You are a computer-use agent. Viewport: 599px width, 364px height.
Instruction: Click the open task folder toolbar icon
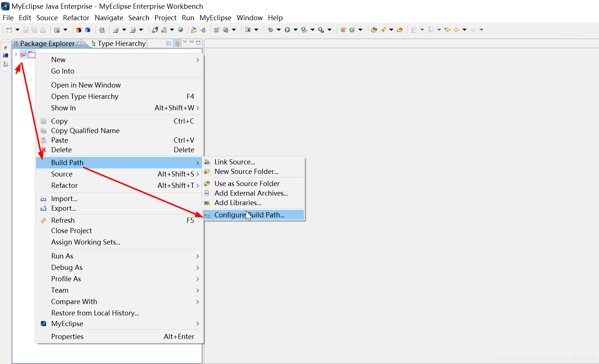[400, 30]
